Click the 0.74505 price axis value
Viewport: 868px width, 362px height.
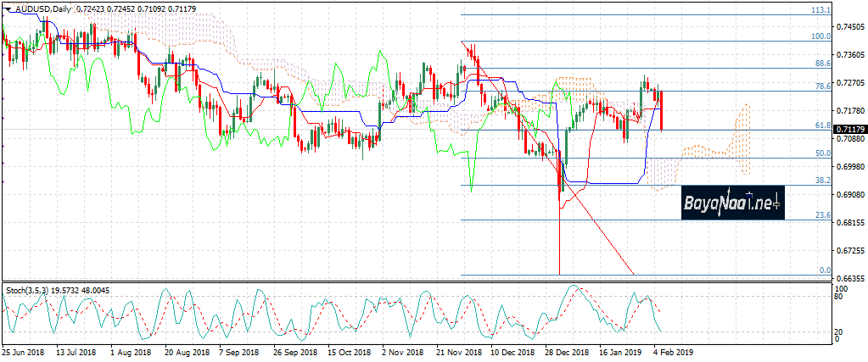(x=850, y=27)
